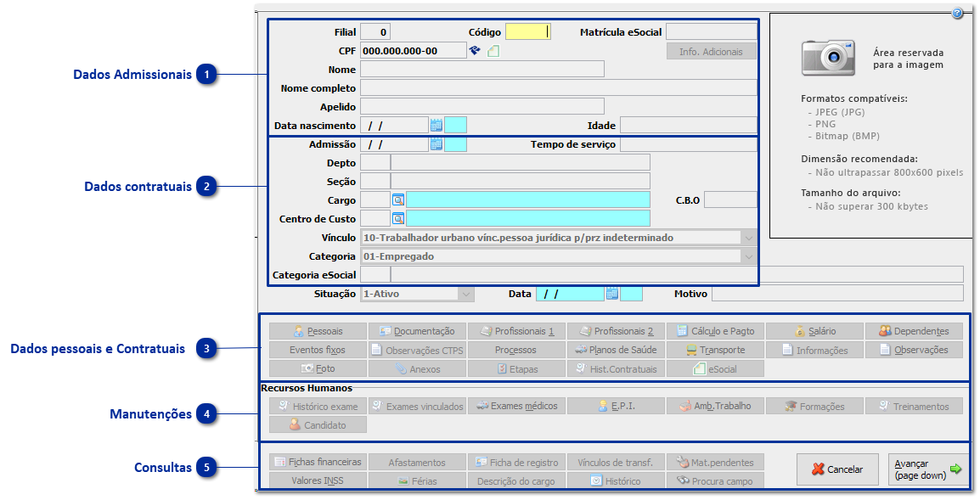Expand the Vínculo dropdown list
This screenshot has height=500, width=980.
point(748,239)
